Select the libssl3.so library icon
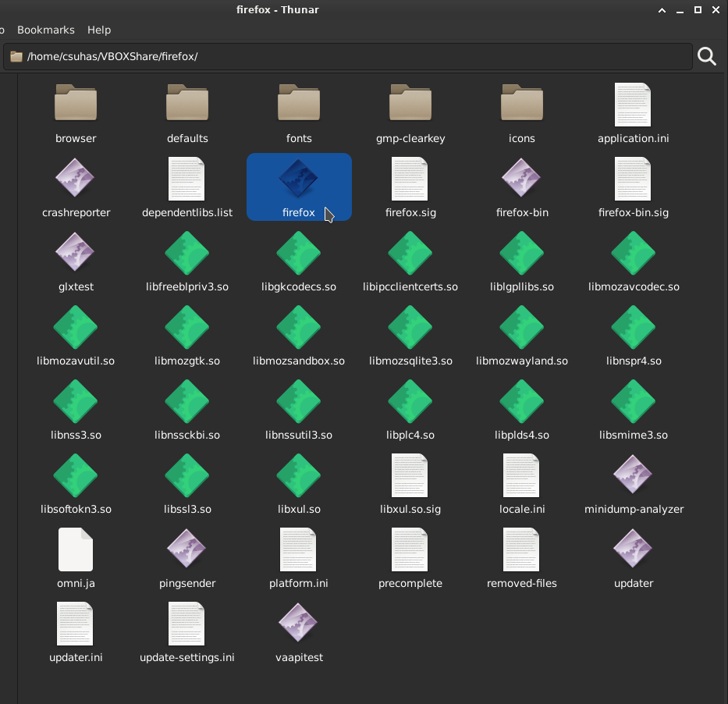Screen dimensions: 728x704 click(187, 476)
